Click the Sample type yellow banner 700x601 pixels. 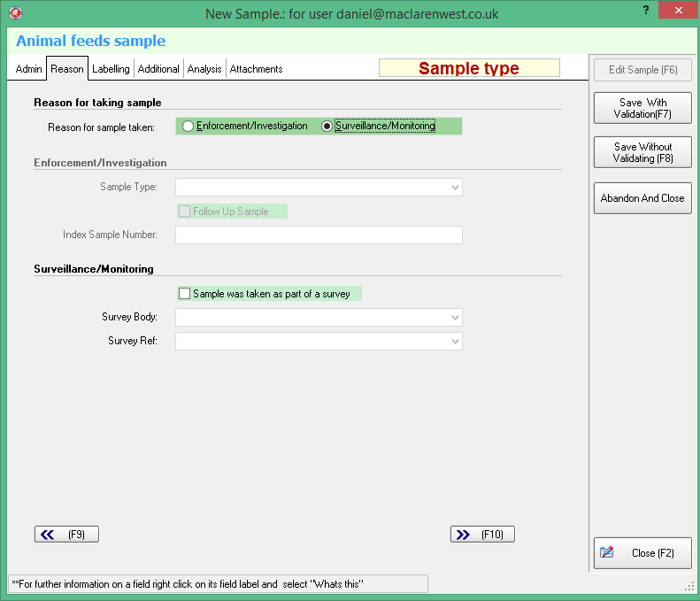click(469, 68)
